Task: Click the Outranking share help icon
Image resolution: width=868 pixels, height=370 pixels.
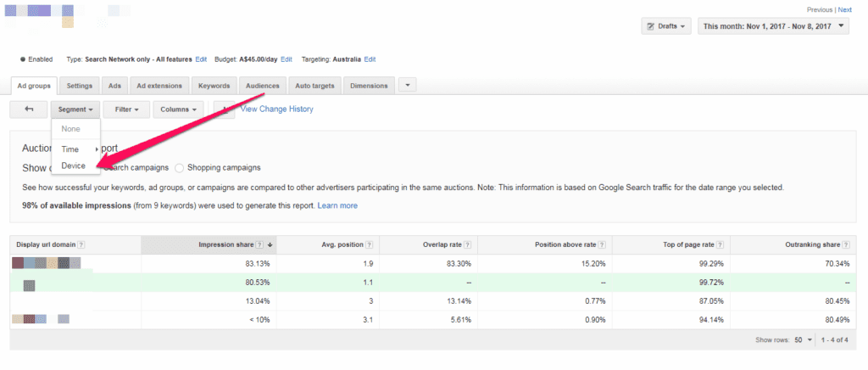Action: click(x=846, y=244)
